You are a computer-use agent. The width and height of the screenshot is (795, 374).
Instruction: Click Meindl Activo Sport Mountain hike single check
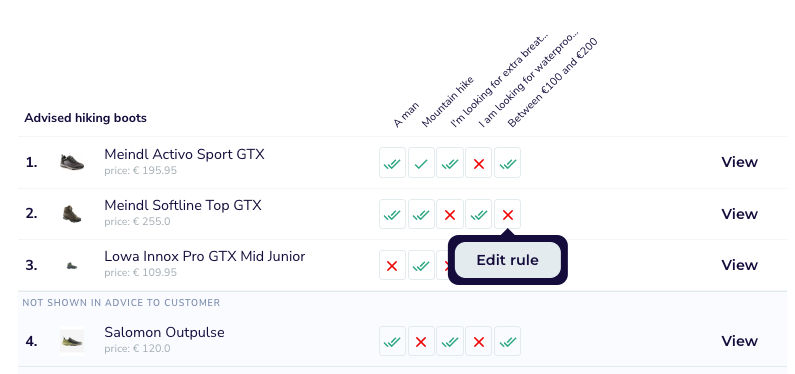tap(421, 163)
